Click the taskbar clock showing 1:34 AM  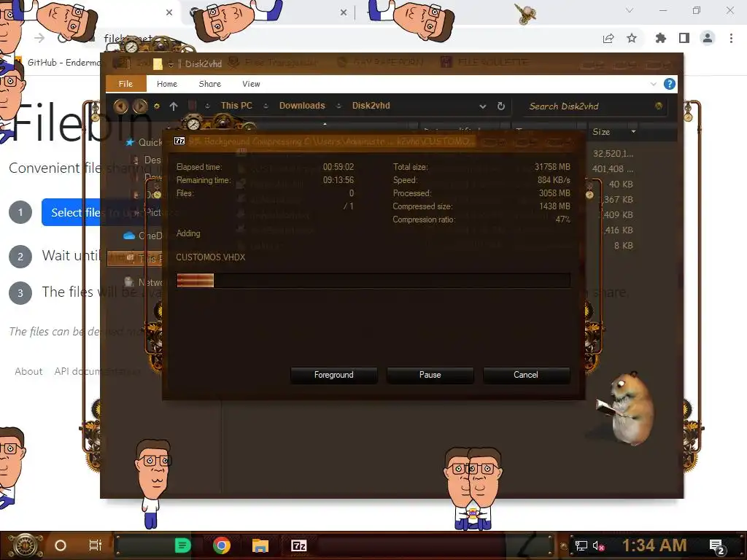(654, 545)
